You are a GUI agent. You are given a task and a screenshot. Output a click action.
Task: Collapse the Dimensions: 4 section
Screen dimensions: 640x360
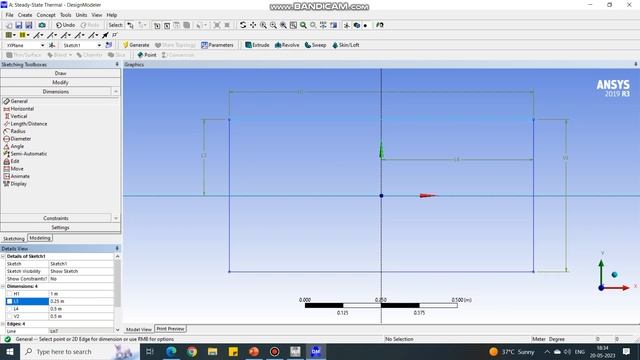pyautogui.click(x=3, y=287)
